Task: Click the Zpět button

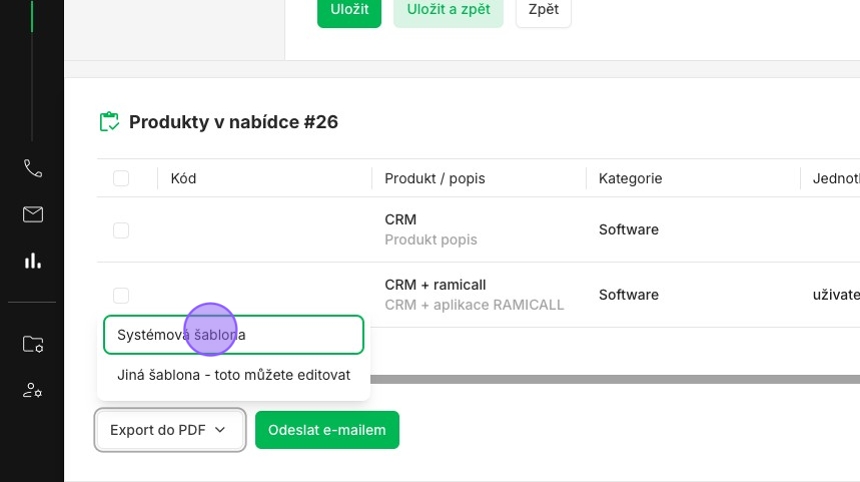Action: point(544,10)
